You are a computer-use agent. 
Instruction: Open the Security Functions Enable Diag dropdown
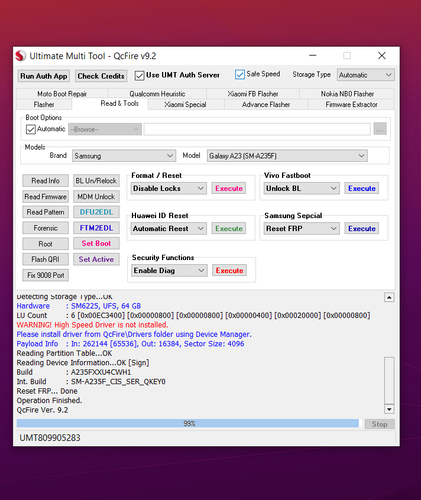pyautogui.click(x=169, y=270)
